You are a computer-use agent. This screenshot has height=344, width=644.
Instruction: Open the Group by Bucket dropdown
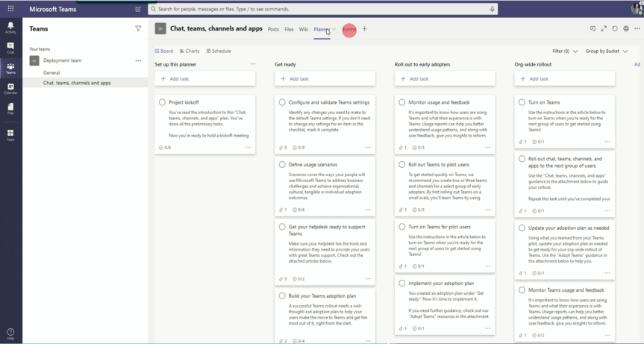pos(604,51)
